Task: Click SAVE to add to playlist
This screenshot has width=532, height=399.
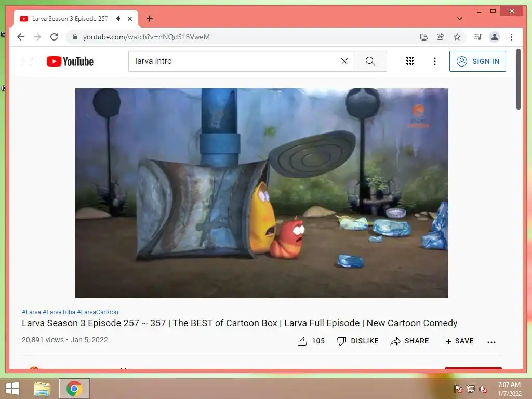Action: tap(457, 341)
